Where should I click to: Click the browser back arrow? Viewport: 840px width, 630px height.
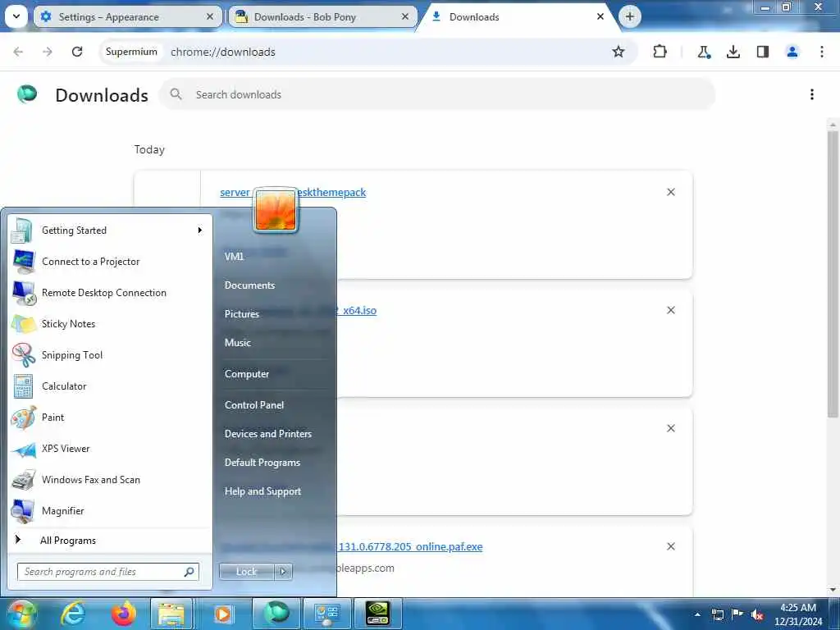(18, 52)
